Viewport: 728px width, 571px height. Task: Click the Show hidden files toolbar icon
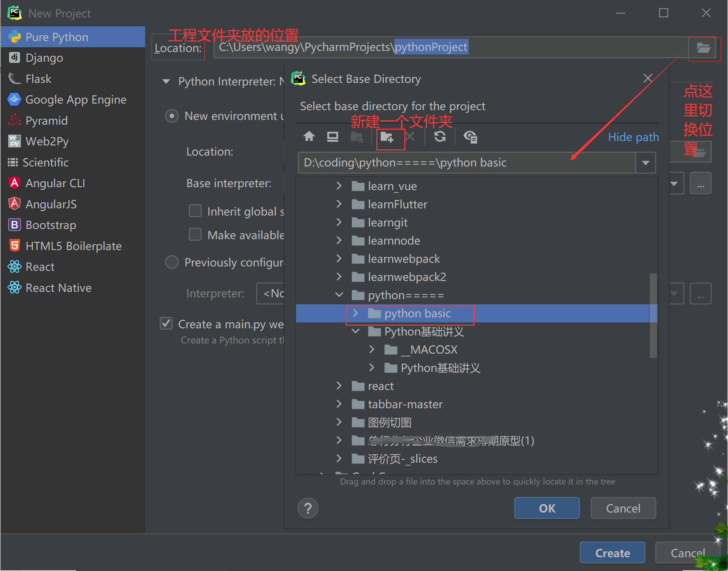pos(470,137)
